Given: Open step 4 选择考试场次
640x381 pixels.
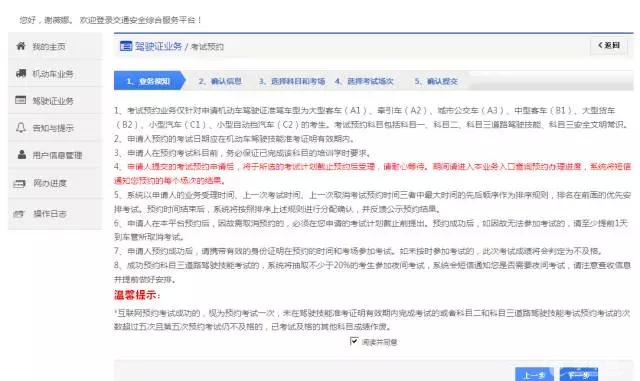Looking at the screenshot, I should pyautogui.click(x=364, y=81).
